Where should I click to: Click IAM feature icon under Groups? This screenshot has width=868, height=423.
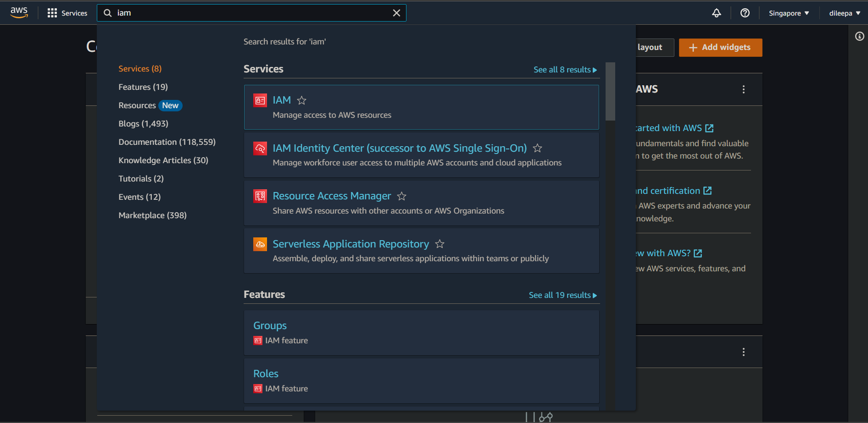coord(258,341)
